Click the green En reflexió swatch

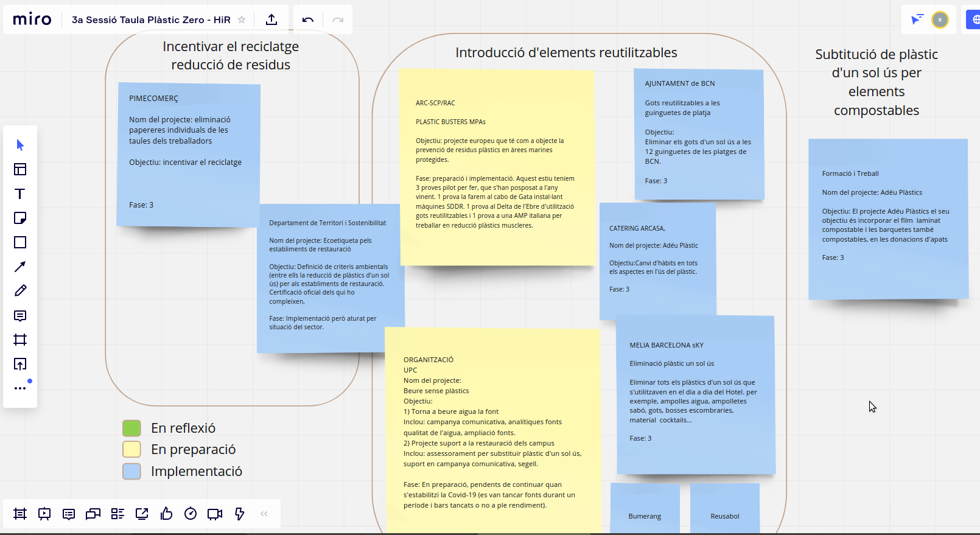pos(131,428)
